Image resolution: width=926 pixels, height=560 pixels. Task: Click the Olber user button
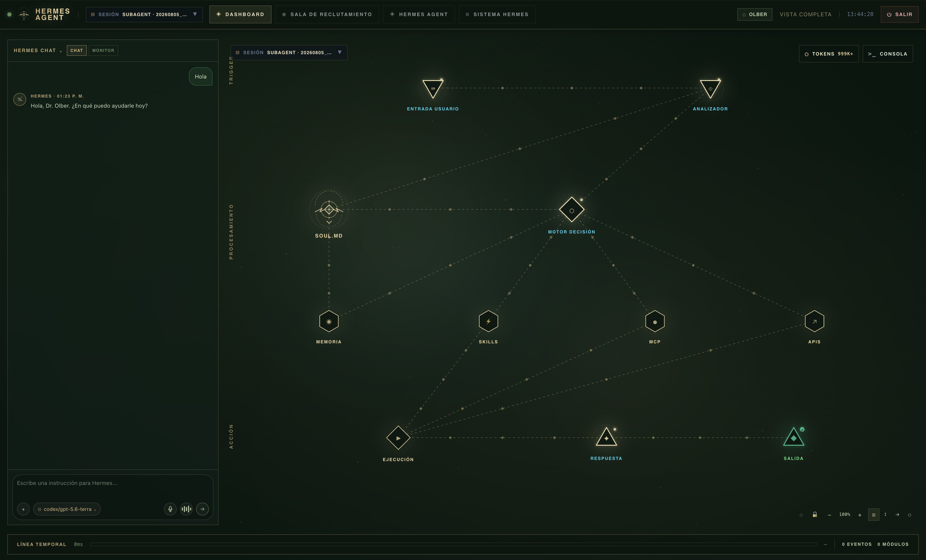point(754,14)
